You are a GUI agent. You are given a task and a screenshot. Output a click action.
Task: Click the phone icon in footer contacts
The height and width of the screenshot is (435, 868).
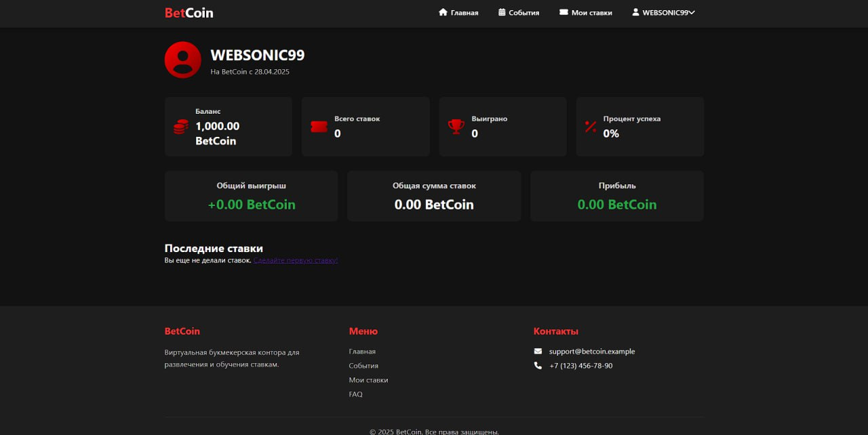coord(538,366)
